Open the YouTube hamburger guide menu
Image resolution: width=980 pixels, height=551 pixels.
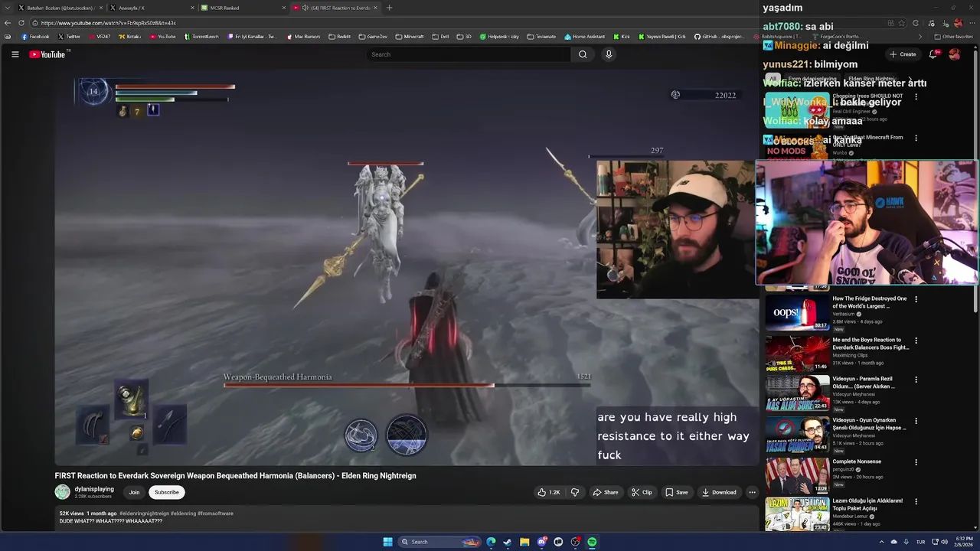(x=15, y=54)
